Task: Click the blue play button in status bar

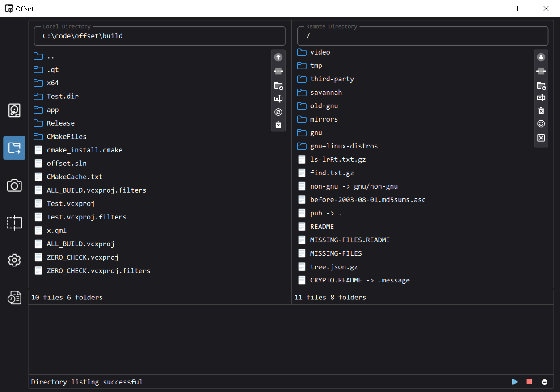Action: pyautogui.click(x=515, y=382)
